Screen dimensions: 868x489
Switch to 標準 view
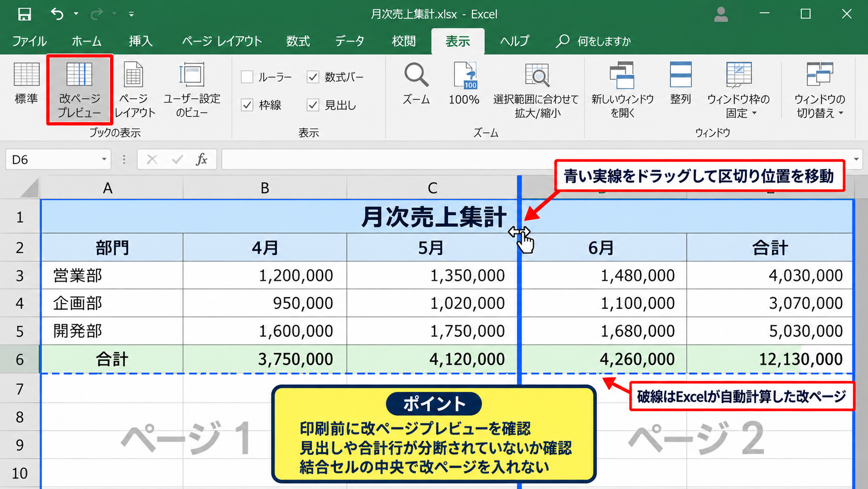coord(26,83)
